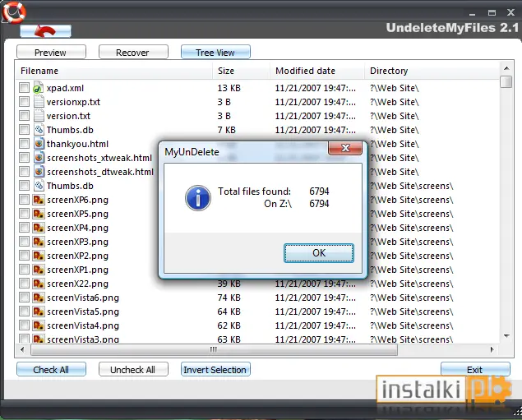Click the vertical scrollbar thumb
Screen dimensions: 522x420
pyautogui.click(x=506, y=81)
